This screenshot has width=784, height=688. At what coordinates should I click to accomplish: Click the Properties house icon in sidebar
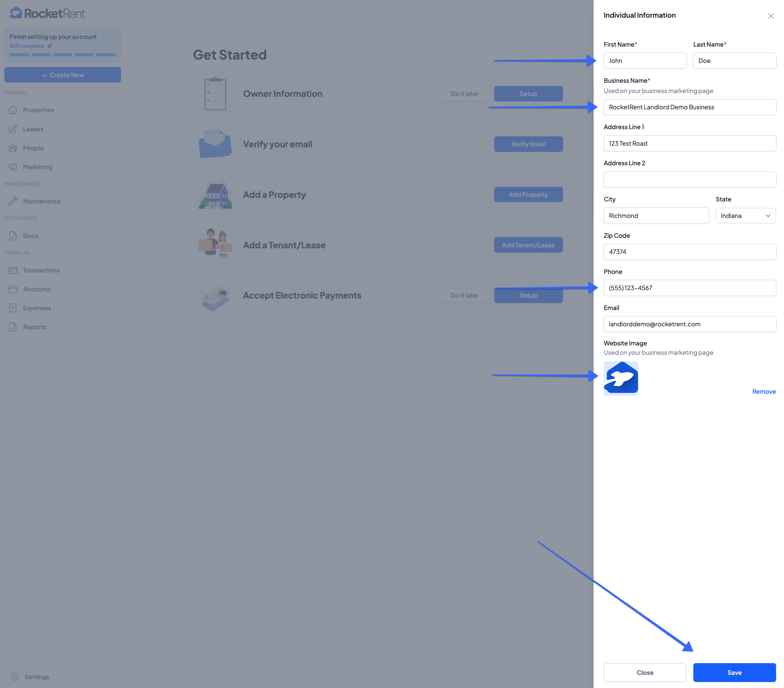13,110
